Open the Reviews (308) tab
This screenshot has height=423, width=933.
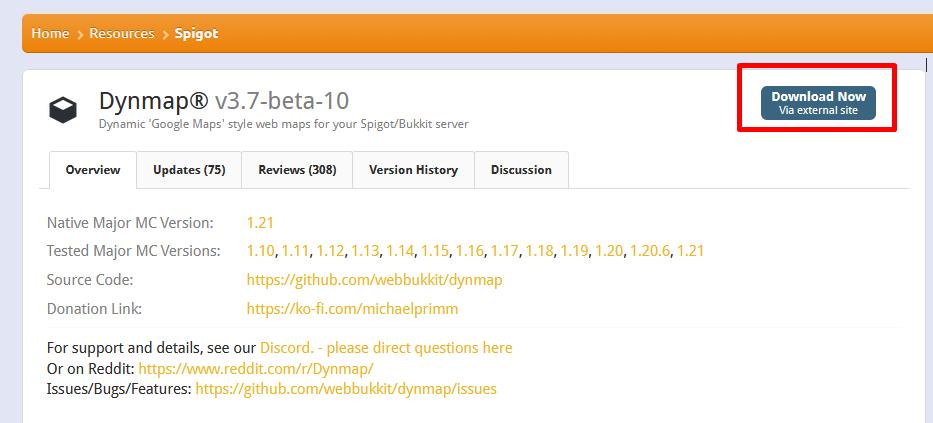coord(297,170)
